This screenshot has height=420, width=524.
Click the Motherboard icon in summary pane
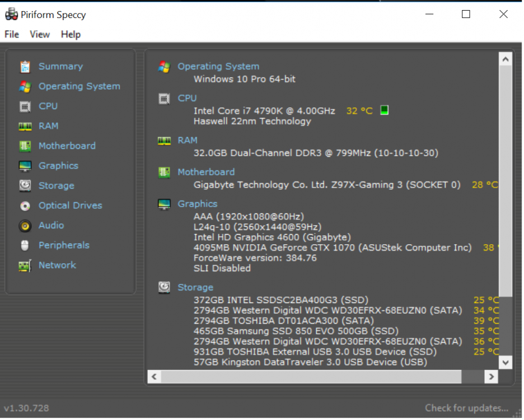point(164,173)
